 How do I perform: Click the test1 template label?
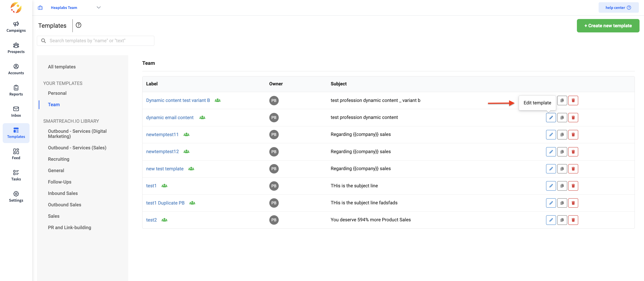pyautogui.click(x=151, y=186)
